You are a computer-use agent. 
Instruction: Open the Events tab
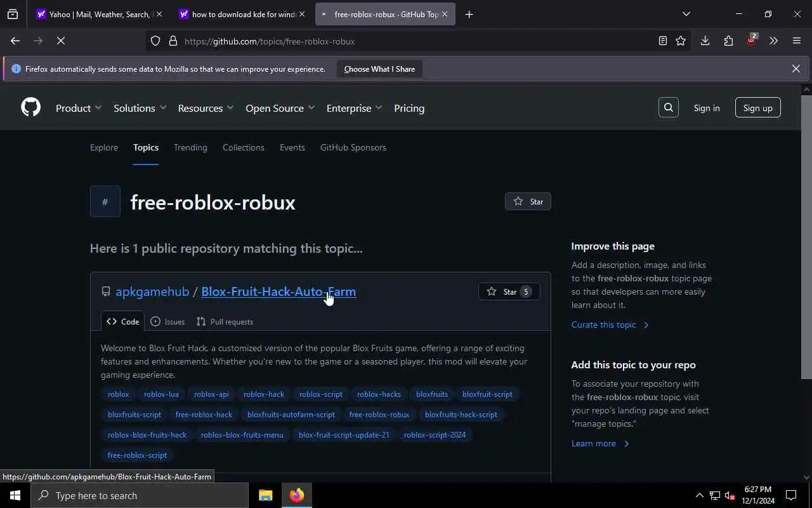tap(292, 147)
